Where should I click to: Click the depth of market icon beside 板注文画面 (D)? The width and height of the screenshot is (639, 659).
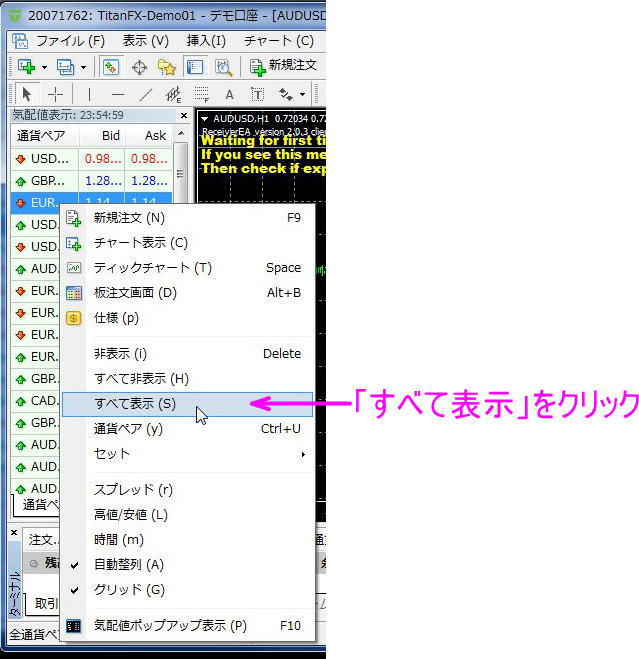[74, 293]
